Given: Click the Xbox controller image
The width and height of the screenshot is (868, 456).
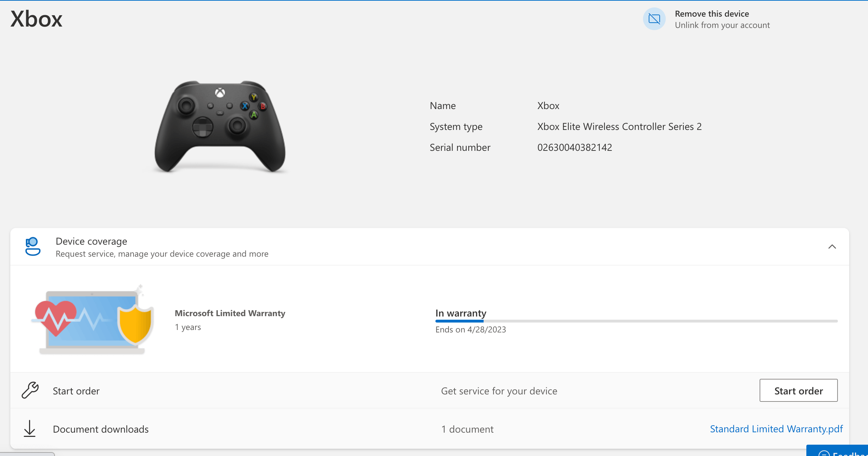Looking at the screenshot, I should click(x=220, y=127).
